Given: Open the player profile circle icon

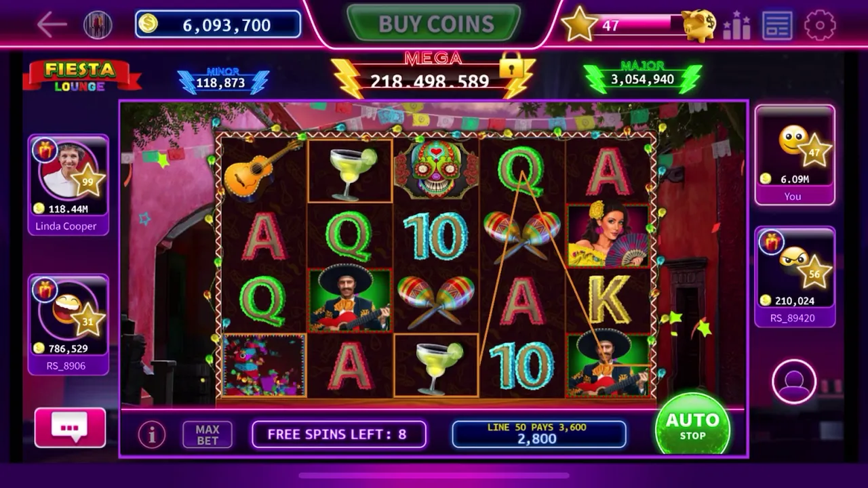Looking at the screenshot, I should [793, 382].
